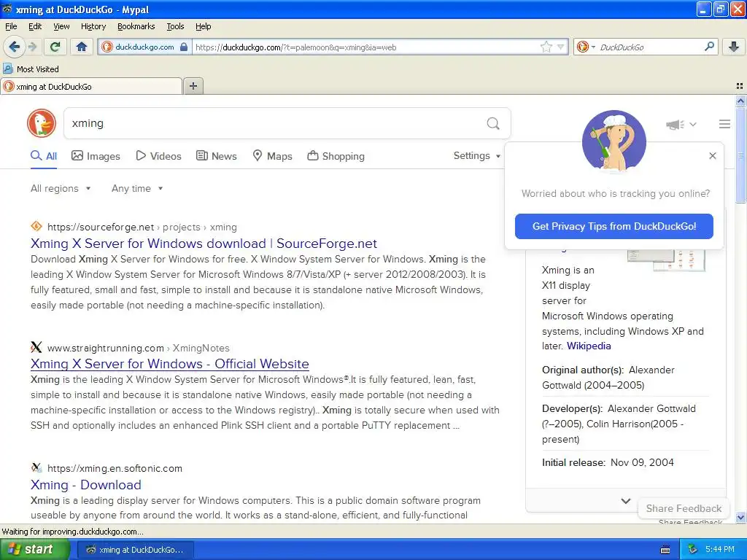
Task: Click the favicon beside xming.en.softonic.com
Action: click(36, 467)
